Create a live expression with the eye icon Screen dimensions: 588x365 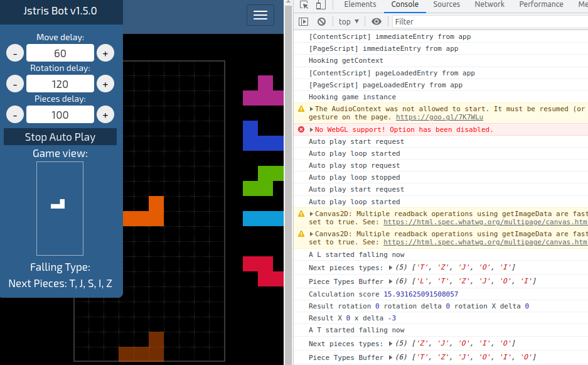(x=376, y=22)
